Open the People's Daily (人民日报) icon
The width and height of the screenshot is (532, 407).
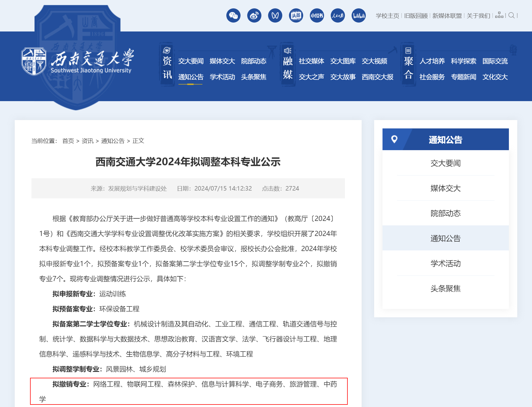[x=338, y=16]
